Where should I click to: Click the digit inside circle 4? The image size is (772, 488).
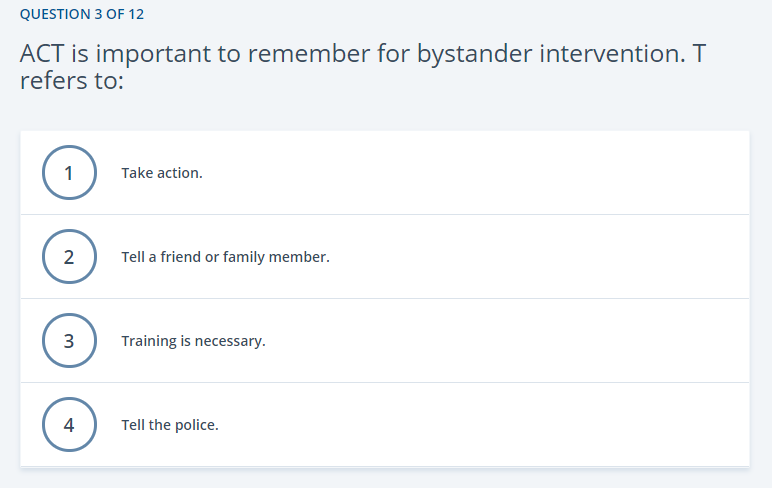coord(69,425)
